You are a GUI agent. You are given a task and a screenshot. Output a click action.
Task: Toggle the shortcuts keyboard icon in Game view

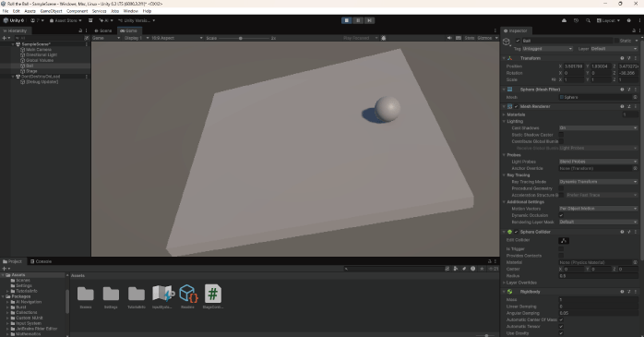(459, 38)
